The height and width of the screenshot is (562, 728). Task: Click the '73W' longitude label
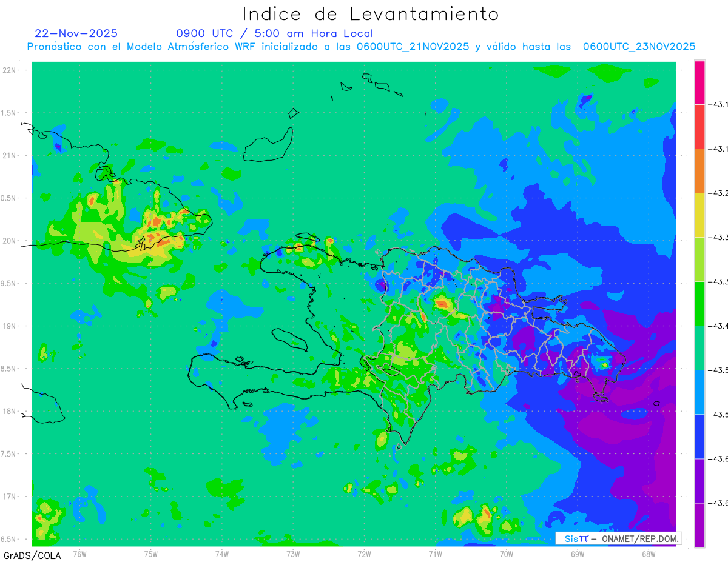pos(293,554)
